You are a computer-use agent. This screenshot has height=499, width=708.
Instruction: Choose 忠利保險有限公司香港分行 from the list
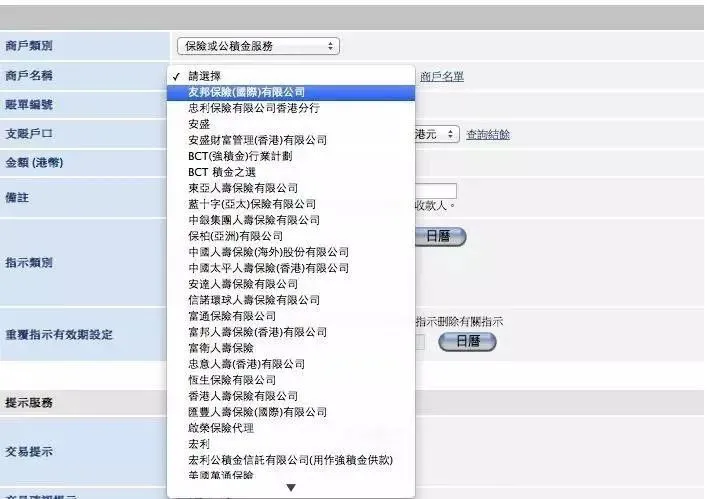(291, 108)
